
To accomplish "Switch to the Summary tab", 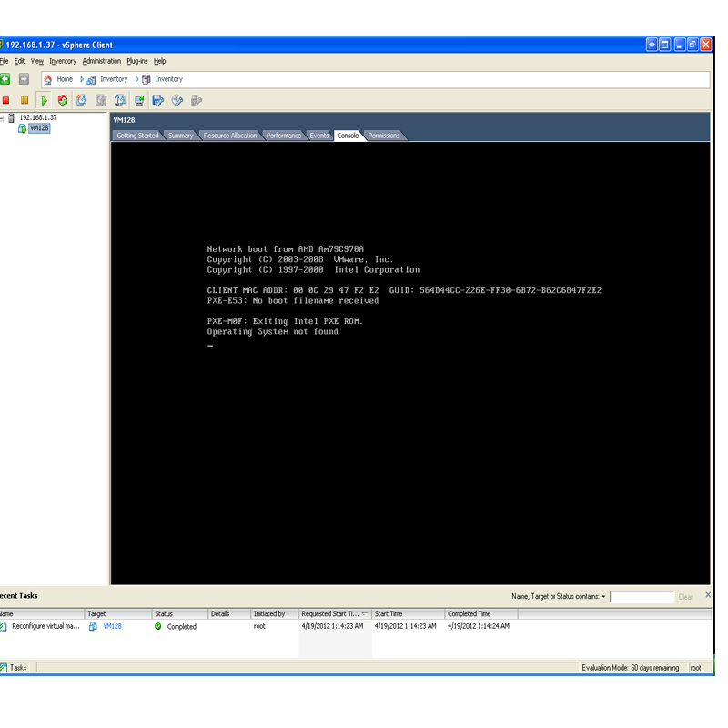I will coord(179,135).
